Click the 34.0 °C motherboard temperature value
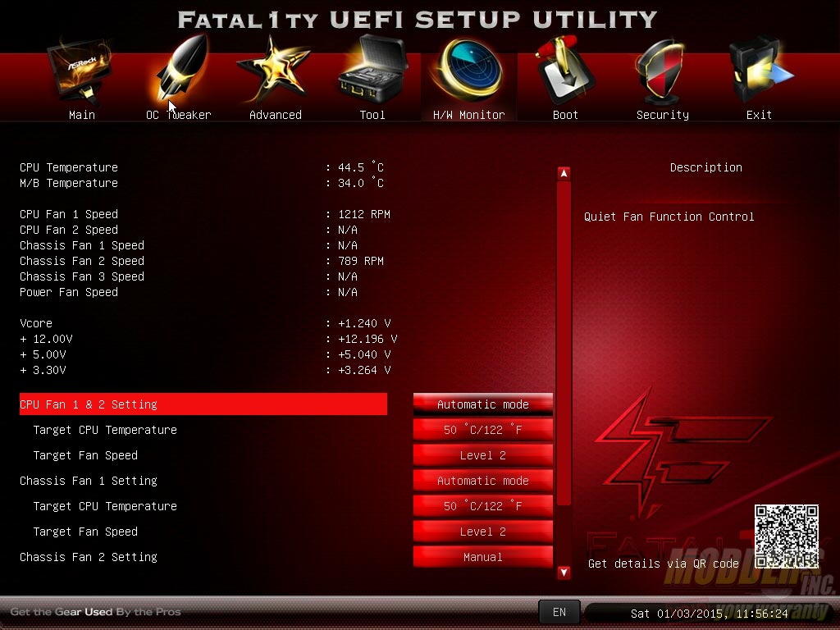The height and width of the screenshot is (630, 840). click(361, 183)
